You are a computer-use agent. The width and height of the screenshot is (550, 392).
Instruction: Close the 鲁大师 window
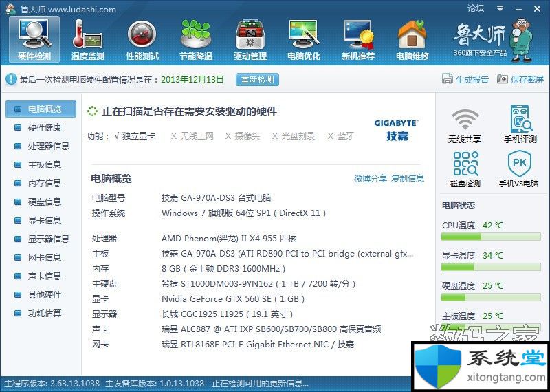pyautogui.click(x=537, y=8)
